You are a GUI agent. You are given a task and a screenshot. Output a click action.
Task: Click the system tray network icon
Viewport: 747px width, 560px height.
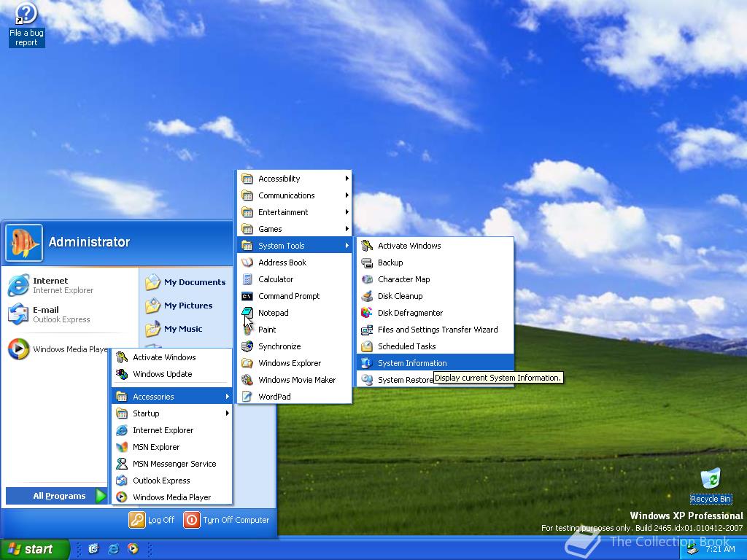(x=692, y=549)
